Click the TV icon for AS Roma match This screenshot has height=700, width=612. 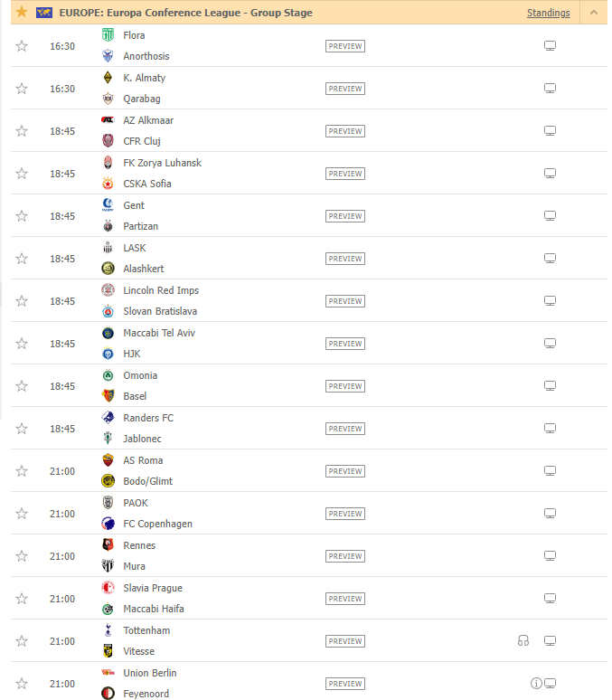550,471
